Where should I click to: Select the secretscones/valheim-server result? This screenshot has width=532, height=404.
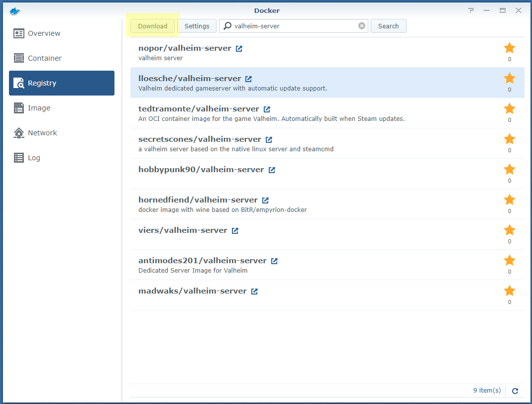[327, 143]
